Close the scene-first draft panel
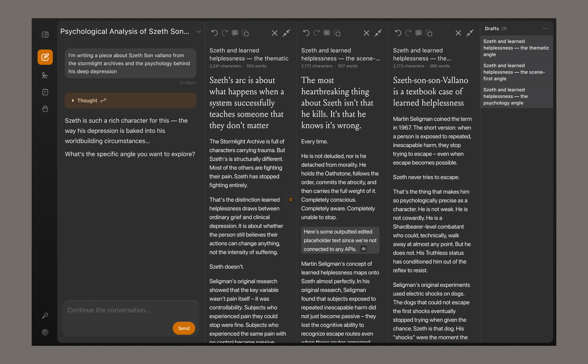Viewport: 588px width, 364px height. (366, 33)
